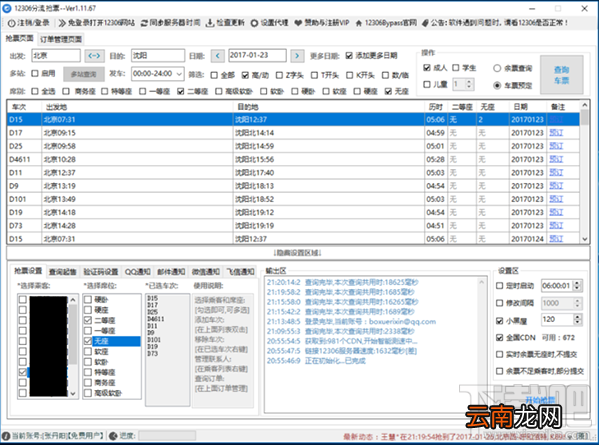Click the progress icon beside 进度
The image size is (599, 445).
pos(113,435)
